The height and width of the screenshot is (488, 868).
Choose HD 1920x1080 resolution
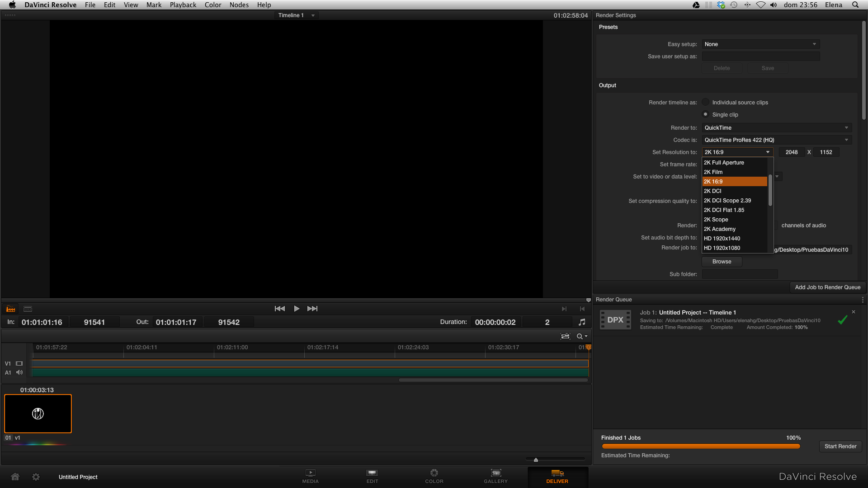coord(735,248)
